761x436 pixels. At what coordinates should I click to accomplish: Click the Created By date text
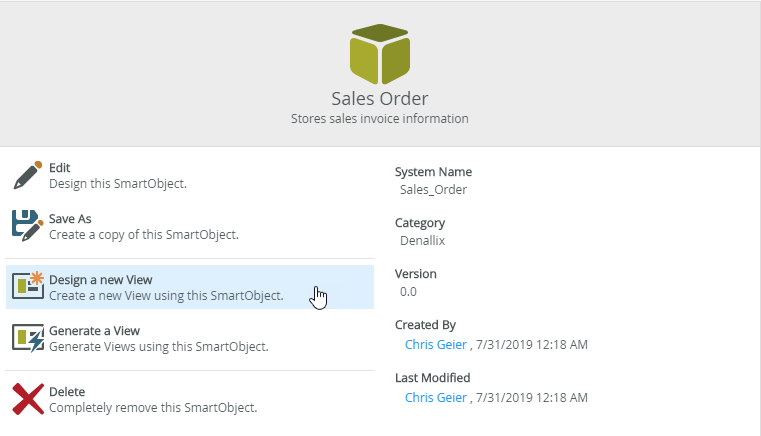tap(532, 344)
